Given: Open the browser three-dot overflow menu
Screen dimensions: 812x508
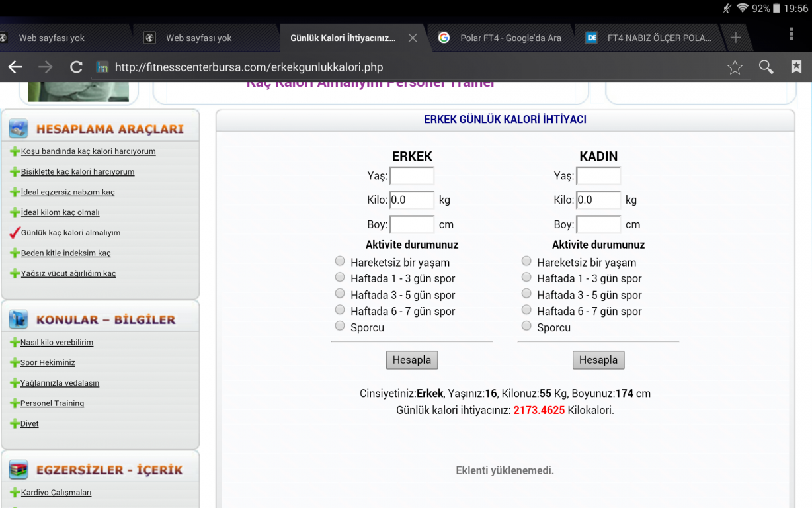Looking at the screenshot, I should pos(792,34).
